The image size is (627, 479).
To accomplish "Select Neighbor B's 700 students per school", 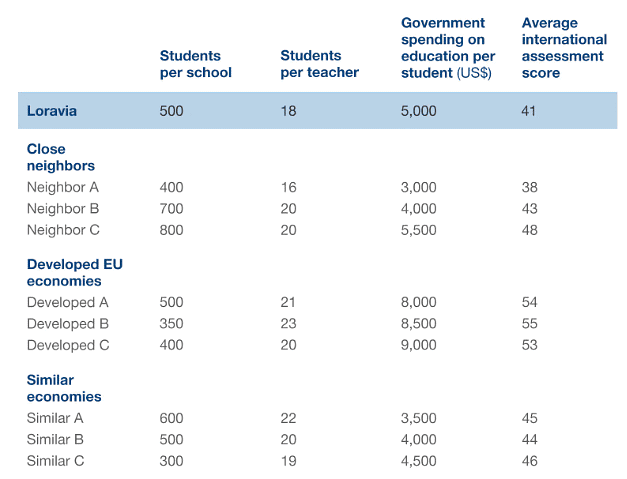I will pyautogui.click(x=171, y=209).
